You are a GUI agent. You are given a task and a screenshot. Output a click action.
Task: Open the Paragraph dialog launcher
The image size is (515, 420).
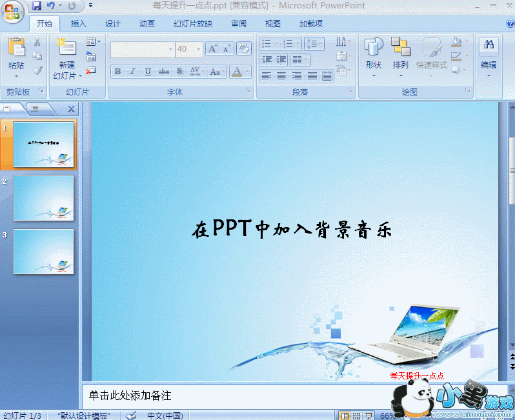click(350, 90)
